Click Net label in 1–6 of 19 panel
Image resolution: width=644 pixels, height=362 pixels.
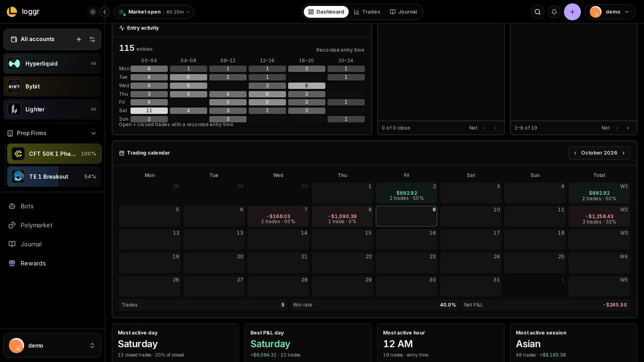(605, 128)
